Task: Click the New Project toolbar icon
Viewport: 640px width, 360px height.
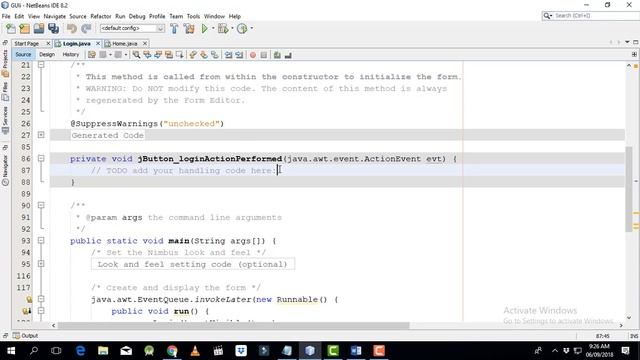Action: (24, 29)
